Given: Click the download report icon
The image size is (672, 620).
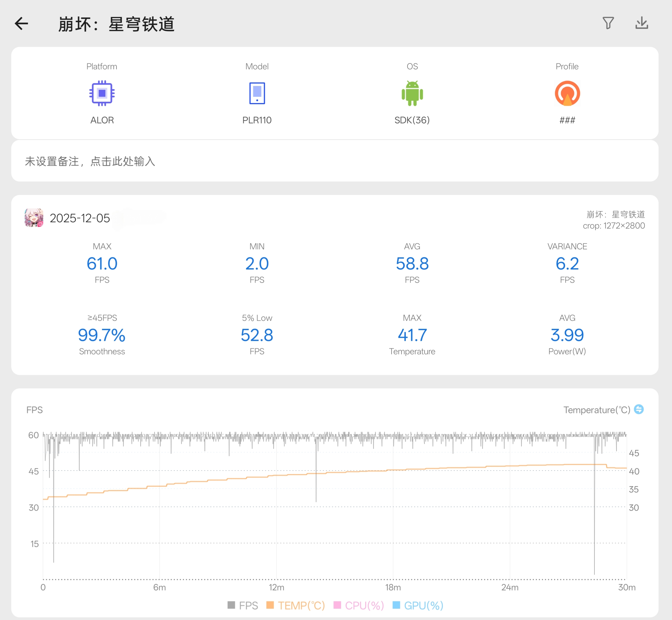Looking at the screenshot, I should point(642,23).
